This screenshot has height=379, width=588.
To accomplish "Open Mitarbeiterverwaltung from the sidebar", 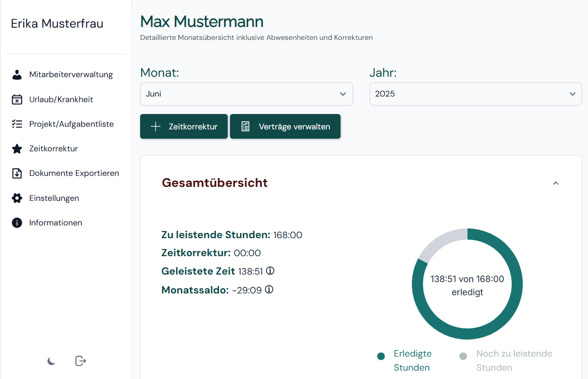I will 71,74.
